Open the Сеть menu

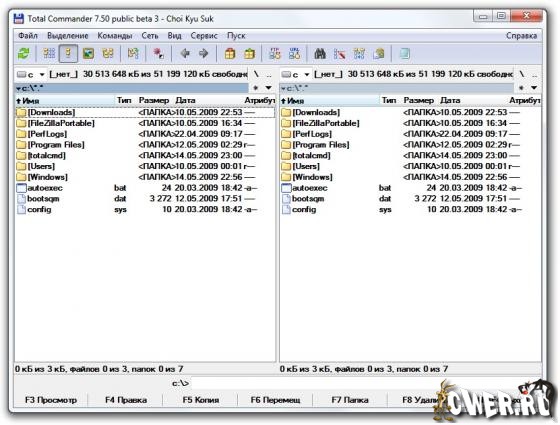(x=150, y=36)
